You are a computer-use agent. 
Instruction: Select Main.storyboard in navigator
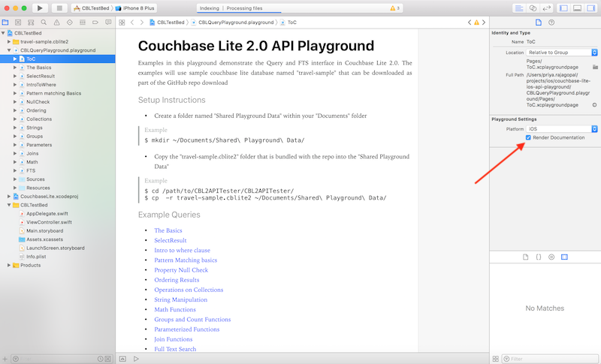(45, 231)
